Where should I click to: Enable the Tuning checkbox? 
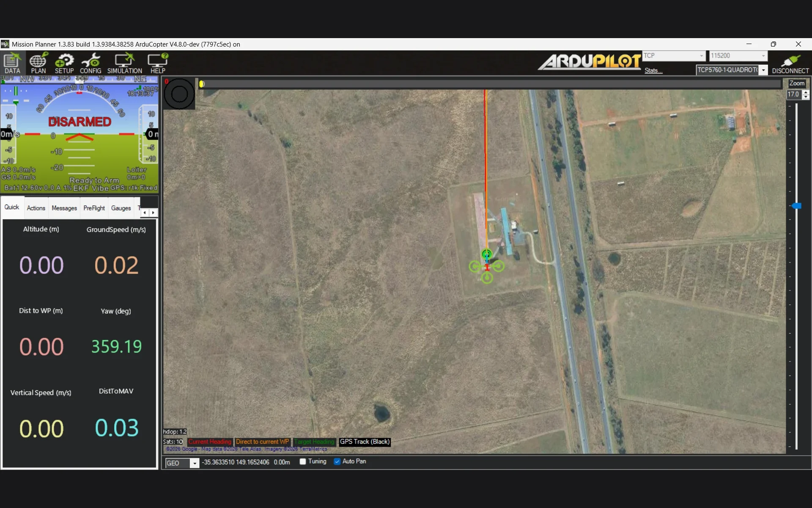coord(303,461)
